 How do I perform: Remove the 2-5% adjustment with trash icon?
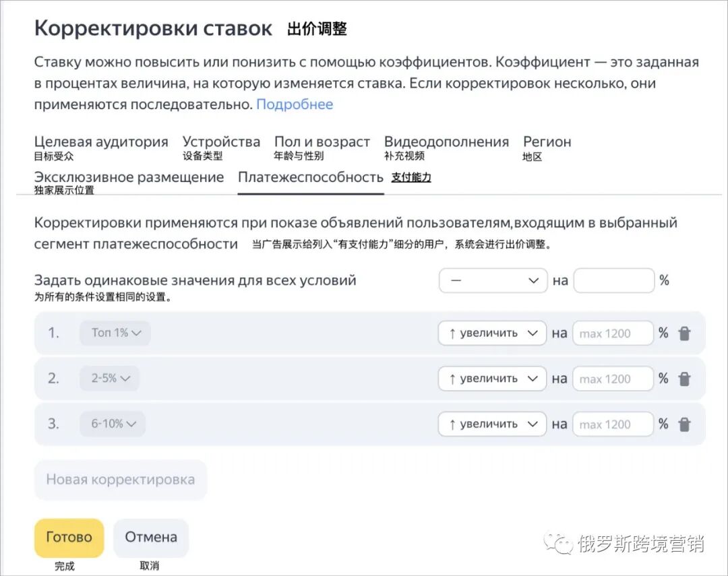685,378
